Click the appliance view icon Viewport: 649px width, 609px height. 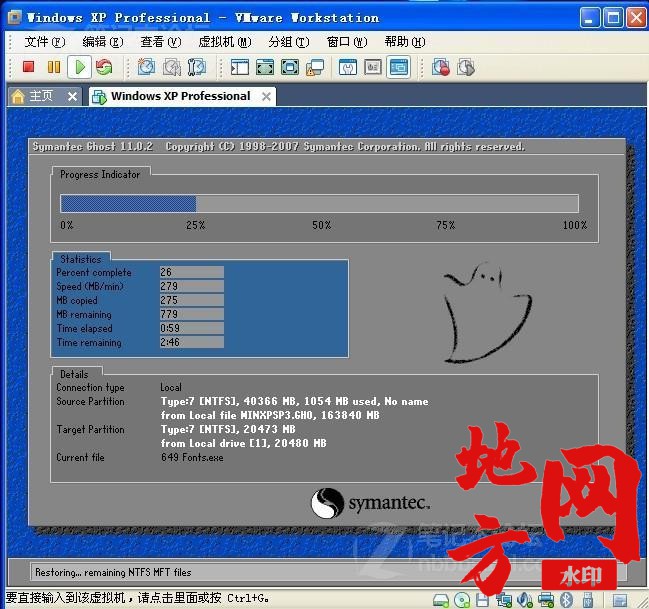point(373,67)
